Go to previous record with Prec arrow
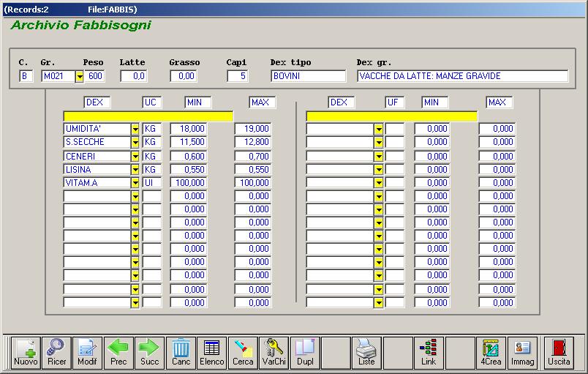 tap(118, 353)
